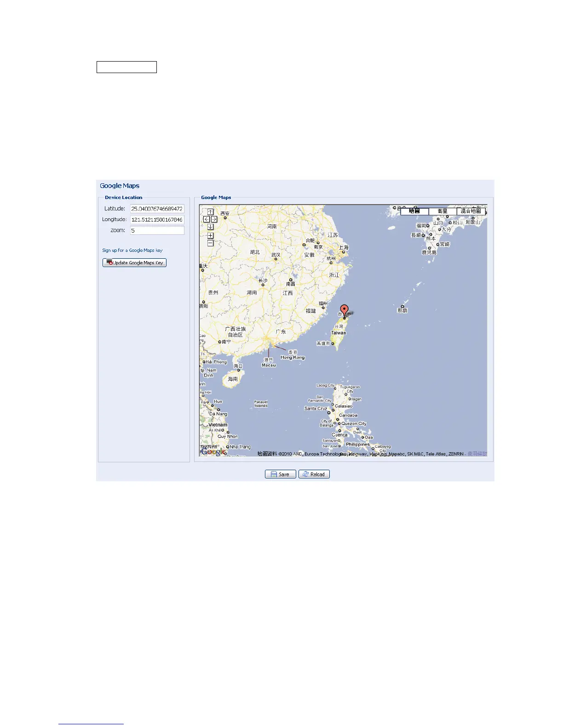Pan the map left with the arrow
Image resolution: width=563 pixels, height=728 pixels.
207,219
